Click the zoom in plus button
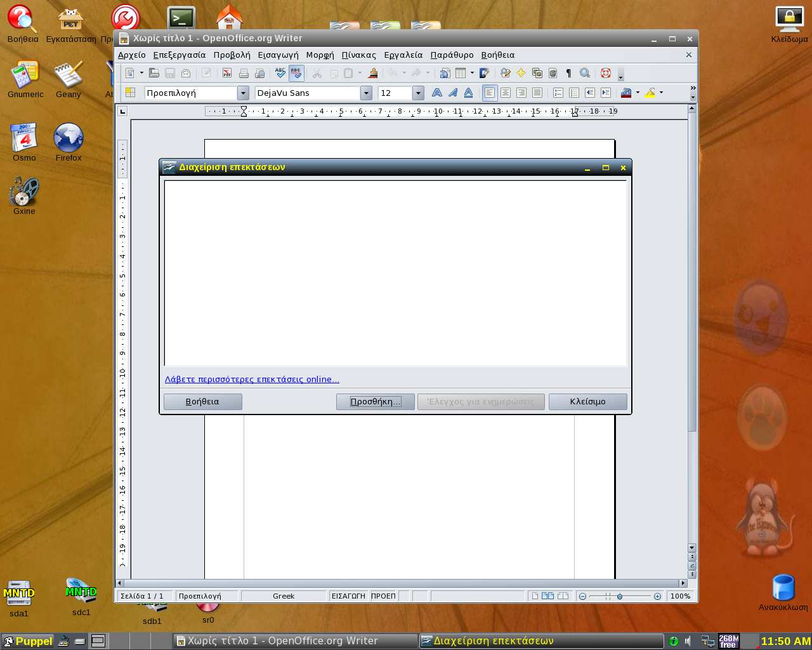Viewport: 812px width, 650px height. pyautogui.click(x=657, y=596)
